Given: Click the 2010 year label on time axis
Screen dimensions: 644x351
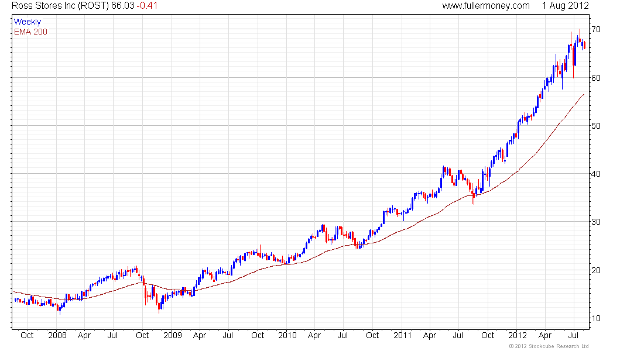Looking at the screenshot, I should [x=287, y=335].
